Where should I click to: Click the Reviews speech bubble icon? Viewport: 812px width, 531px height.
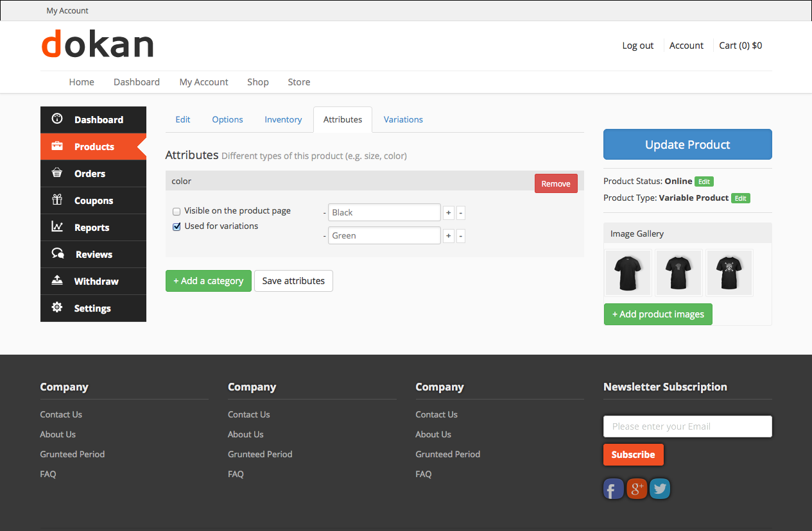coord(58,254)
